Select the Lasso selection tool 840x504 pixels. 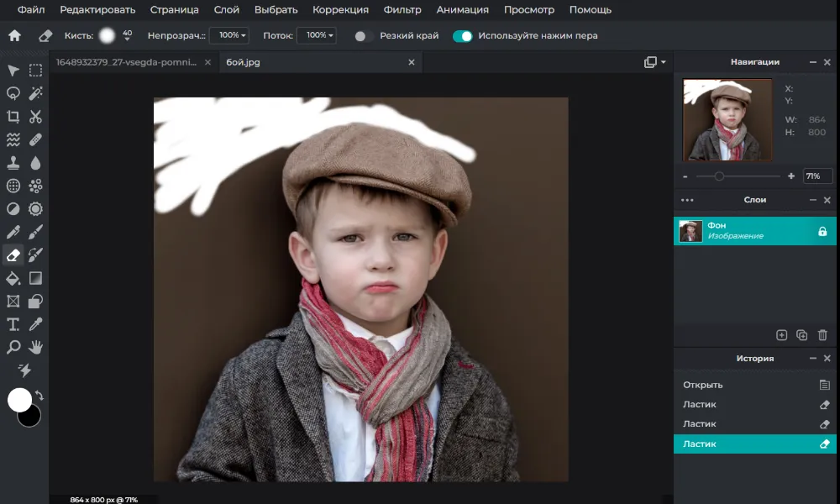tap(13, 93)
